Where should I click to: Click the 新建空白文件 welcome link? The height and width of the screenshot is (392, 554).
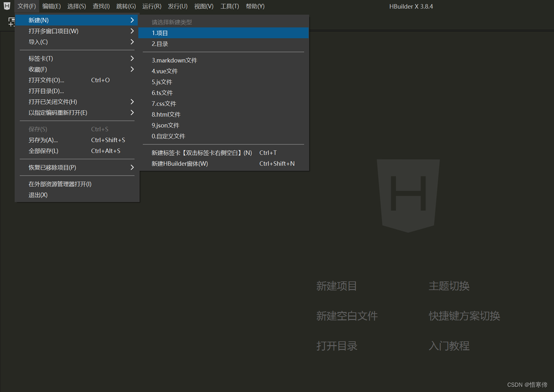347,316
